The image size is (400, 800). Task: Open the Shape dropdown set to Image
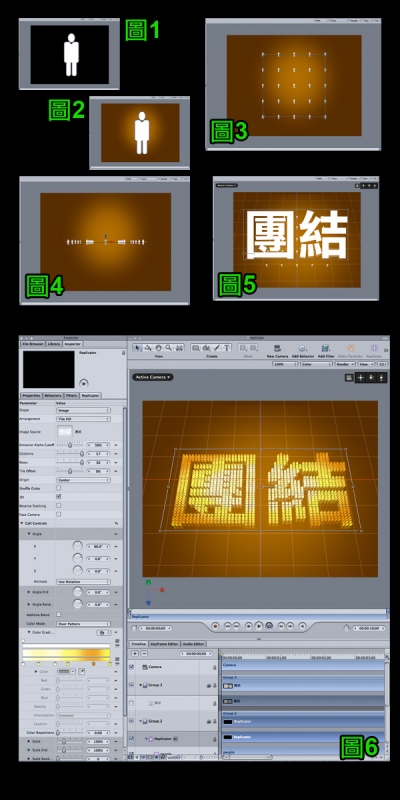click(x=83, y=410)
